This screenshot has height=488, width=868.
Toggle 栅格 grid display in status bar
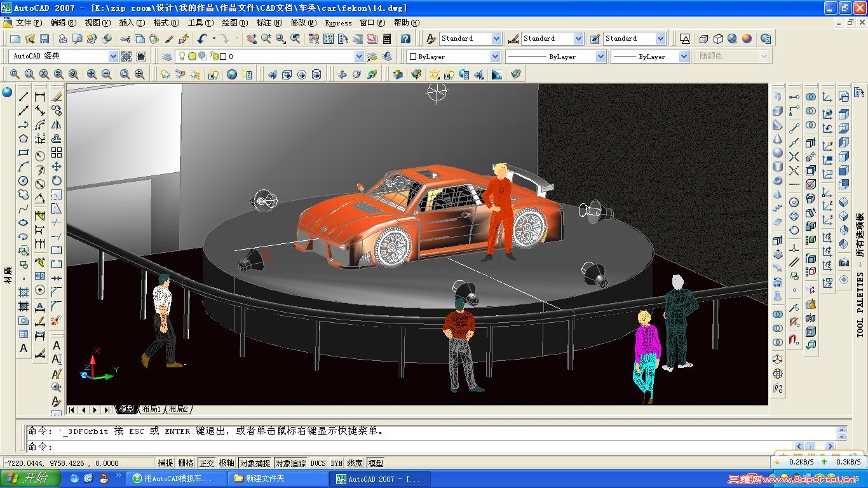coord(186,463)
